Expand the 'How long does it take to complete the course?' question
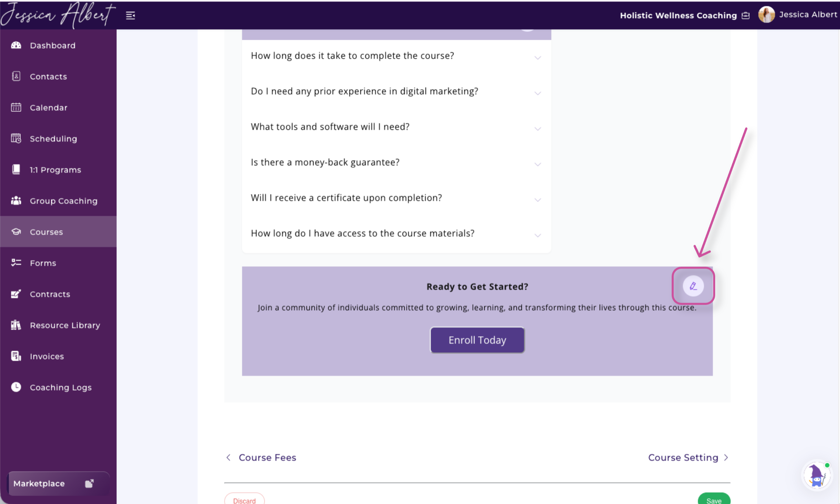Screen dimensions: 840x504 click(x=396, y=56)
